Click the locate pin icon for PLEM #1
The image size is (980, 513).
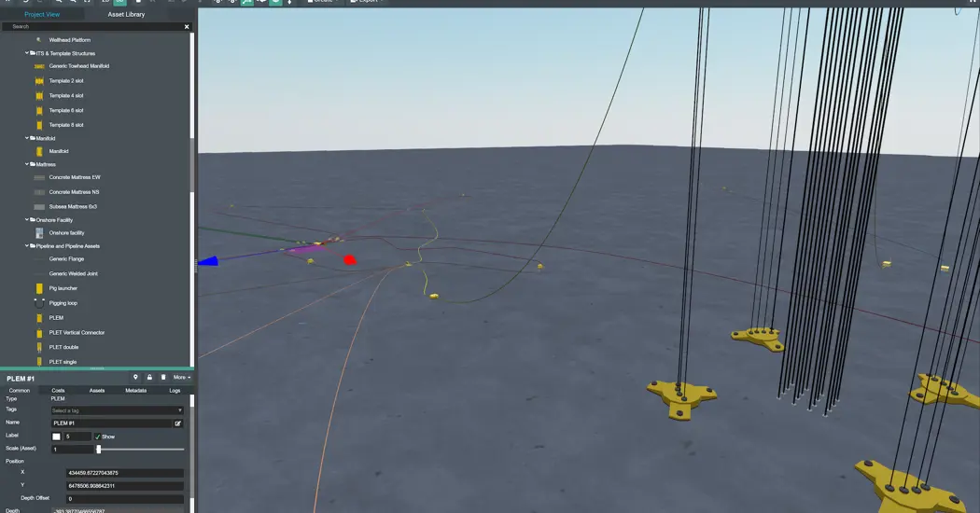click(135, 378)
